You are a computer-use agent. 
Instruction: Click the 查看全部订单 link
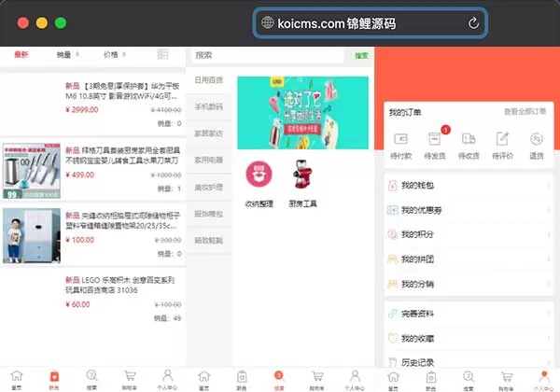point(525,112)
